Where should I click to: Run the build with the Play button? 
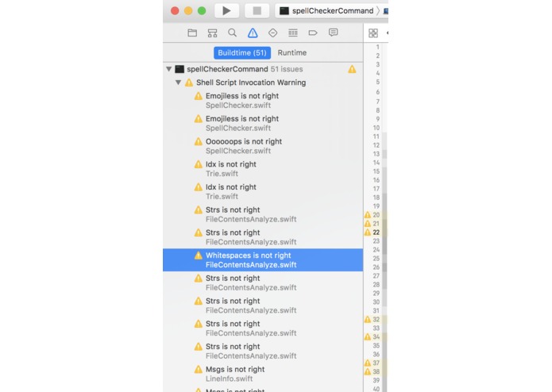(226, 10)
